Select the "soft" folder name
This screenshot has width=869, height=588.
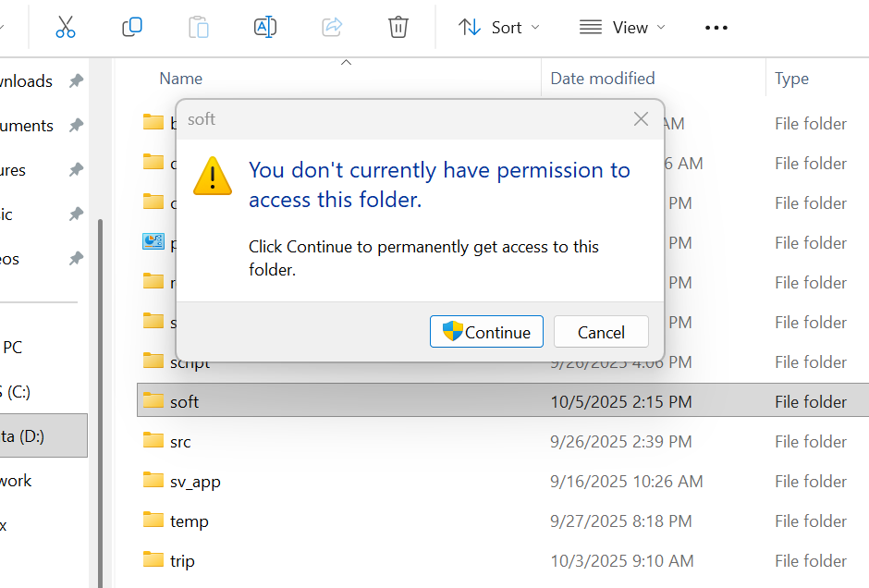pos(184,402)
